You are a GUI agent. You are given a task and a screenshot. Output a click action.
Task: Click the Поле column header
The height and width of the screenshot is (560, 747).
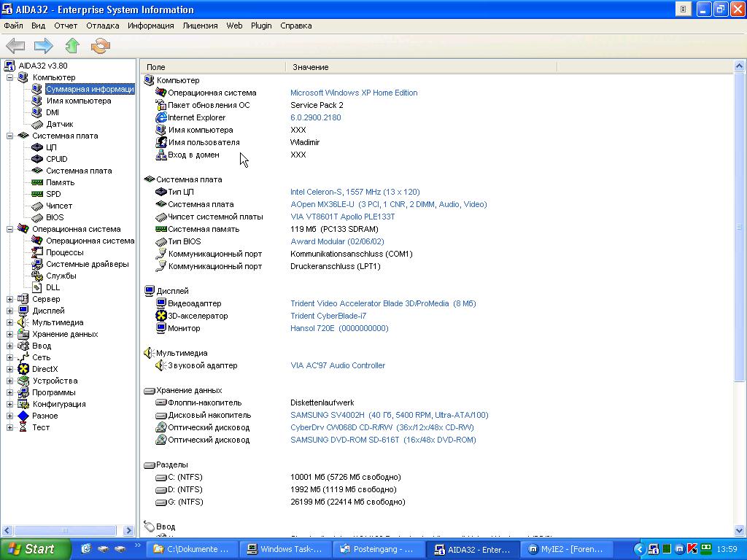(x=214, y=67)
